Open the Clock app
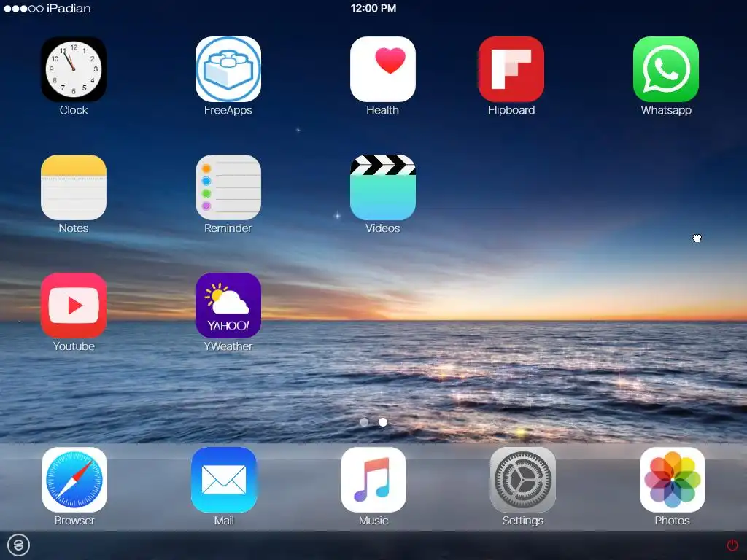747x560 pixels. click(74, 69)
